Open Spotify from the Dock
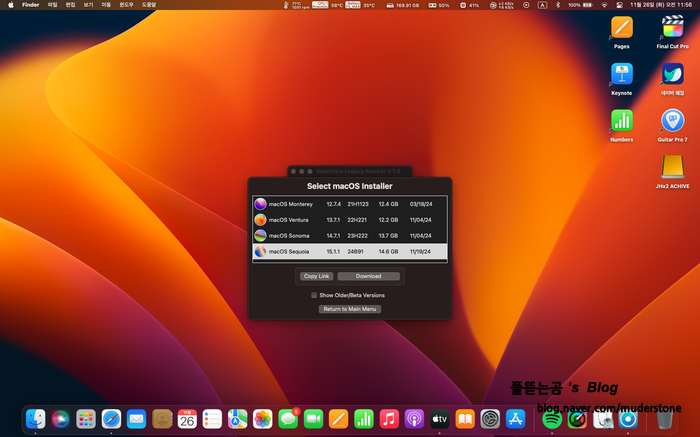The height and width of the screenshot is (437, 700). click(551, 420)
